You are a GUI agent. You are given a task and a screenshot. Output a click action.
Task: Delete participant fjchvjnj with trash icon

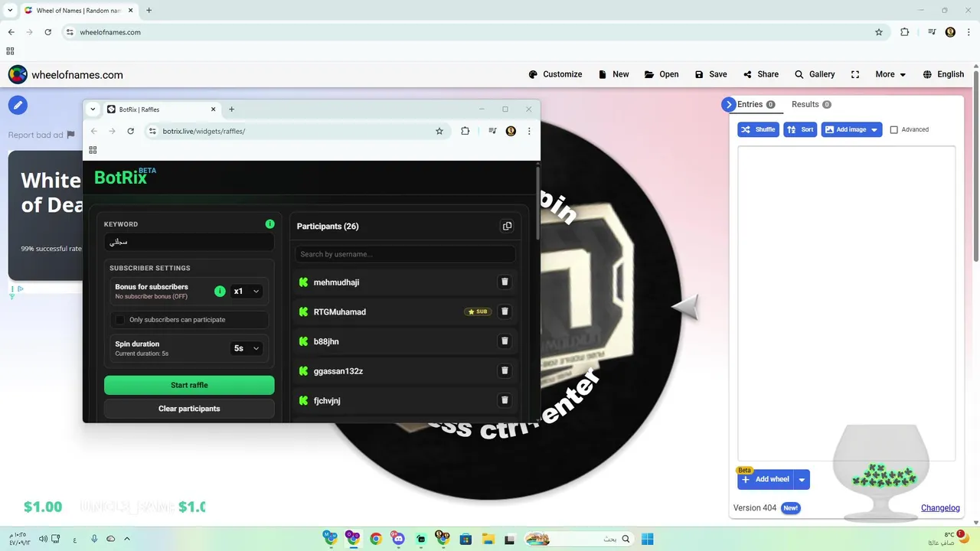tap(505, 400)
